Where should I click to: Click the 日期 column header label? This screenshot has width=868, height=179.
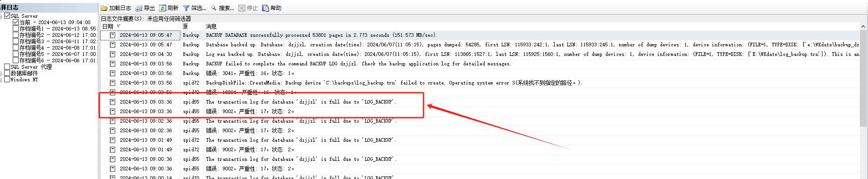click(x=107, y=26)
